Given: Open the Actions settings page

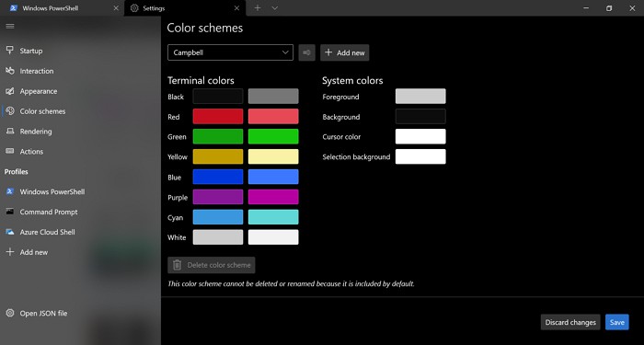Looking at the screenshot, I should pos(81,151).
